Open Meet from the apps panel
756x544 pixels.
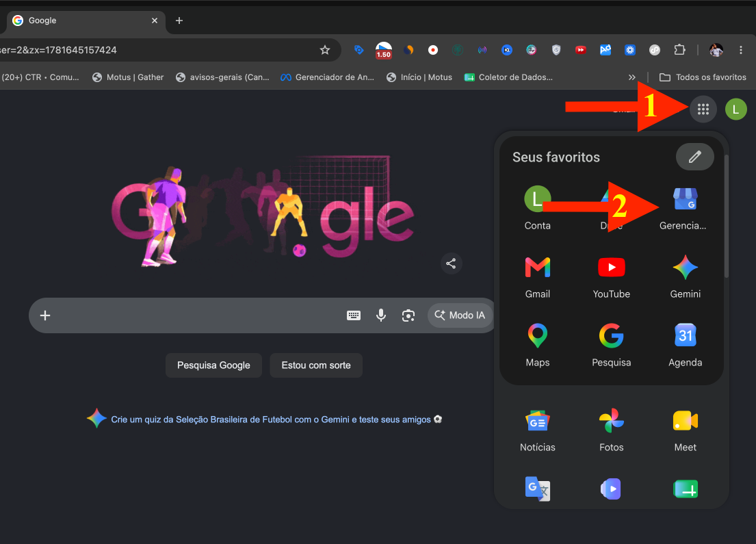pyautogui.click(x=685, y=430)
